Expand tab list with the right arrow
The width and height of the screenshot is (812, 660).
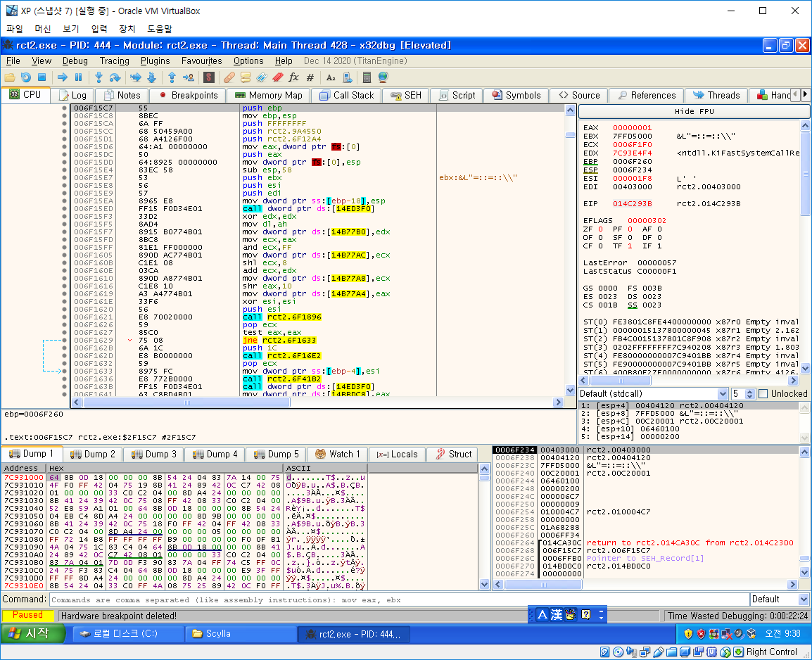pos(805,95)
